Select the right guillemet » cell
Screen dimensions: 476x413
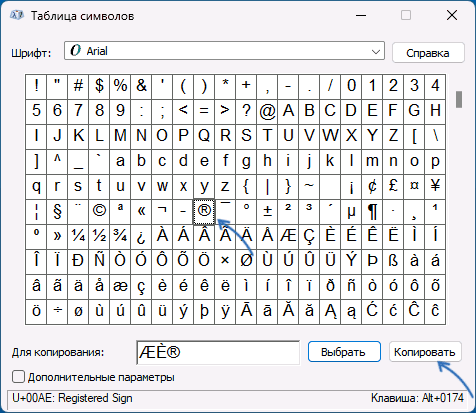tap(57, 237)
